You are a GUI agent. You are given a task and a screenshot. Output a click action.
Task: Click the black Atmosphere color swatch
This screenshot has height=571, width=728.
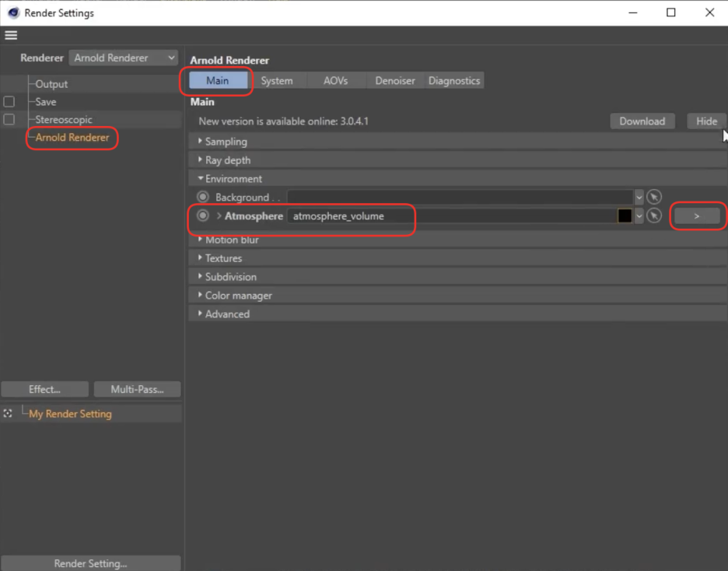coord(625,215)
